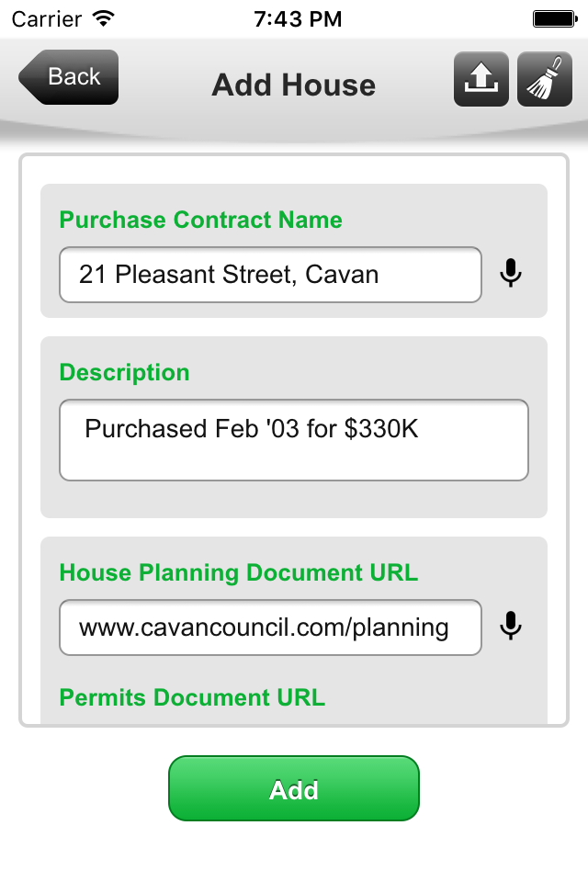
Task: Tap gray card area below Description box
Action: click(x=294, y=500)
